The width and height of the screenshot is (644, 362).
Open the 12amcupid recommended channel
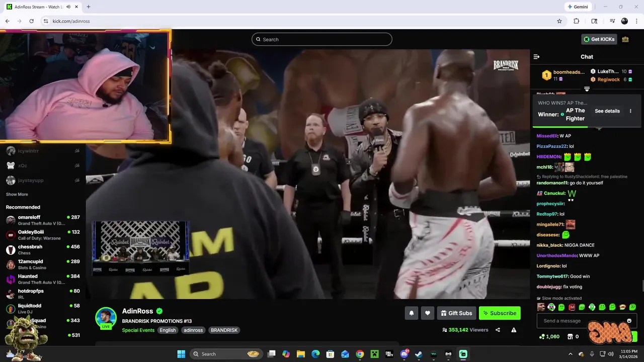point(43,264)
